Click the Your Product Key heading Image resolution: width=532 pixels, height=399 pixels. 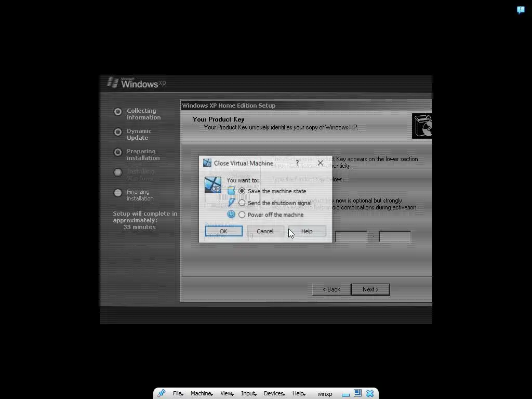pos(219,119)
